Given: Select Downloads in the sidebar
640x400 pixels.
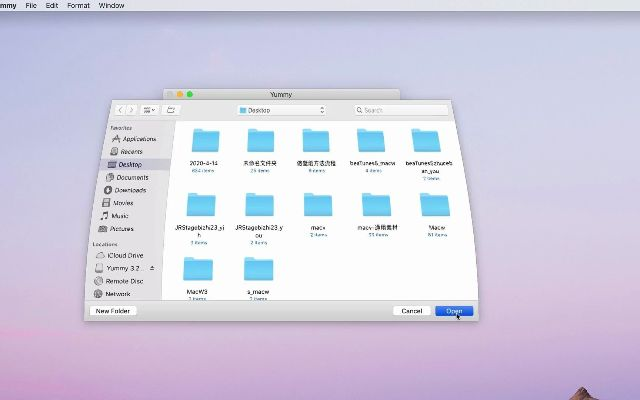Looking at the screenshot, I should pyautogui.click(x=130, y=190).
